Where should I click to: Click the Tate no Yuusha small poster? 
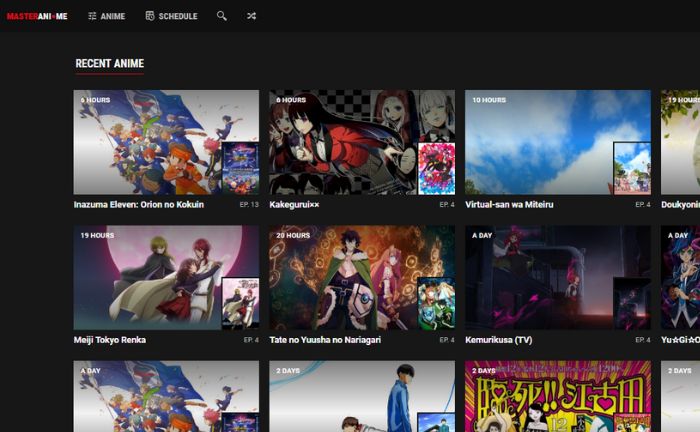click(x=437, y=303)
